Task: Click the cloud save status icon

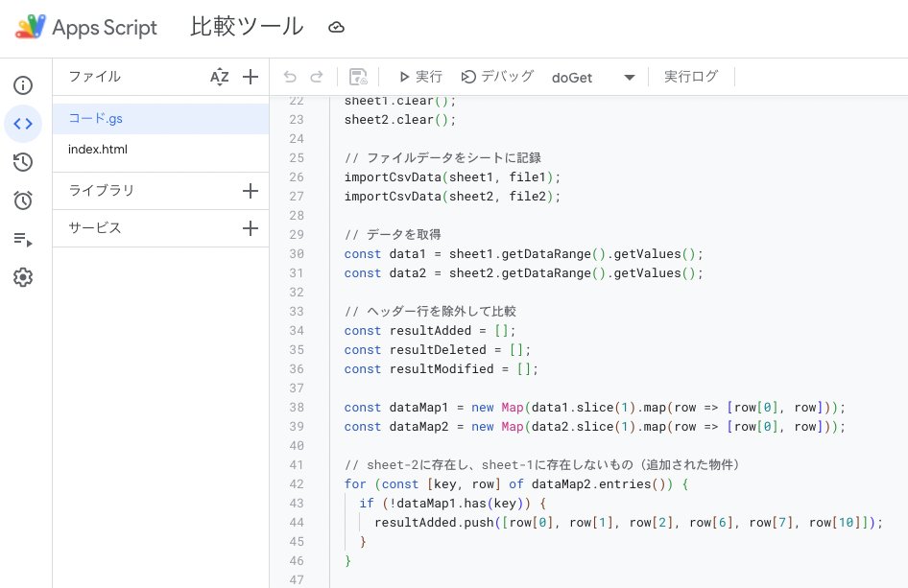Action: point(337,27)
